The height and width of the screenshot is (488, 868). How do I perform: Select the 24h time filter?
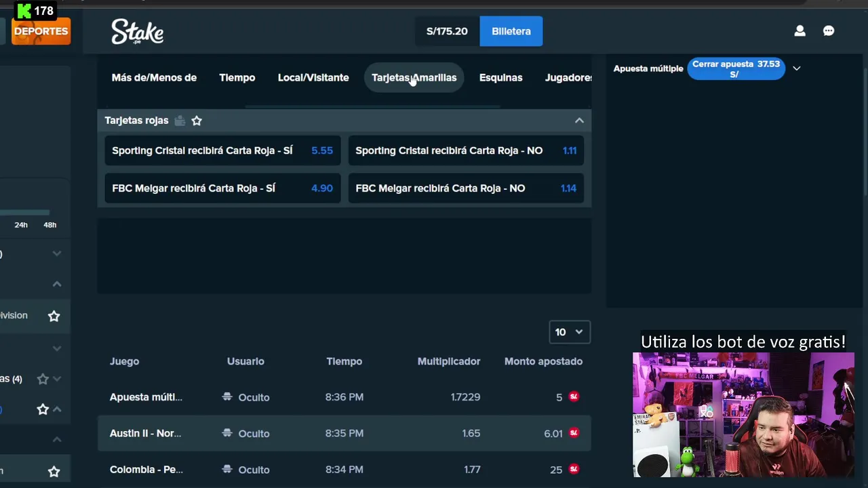tap(21, 225)
